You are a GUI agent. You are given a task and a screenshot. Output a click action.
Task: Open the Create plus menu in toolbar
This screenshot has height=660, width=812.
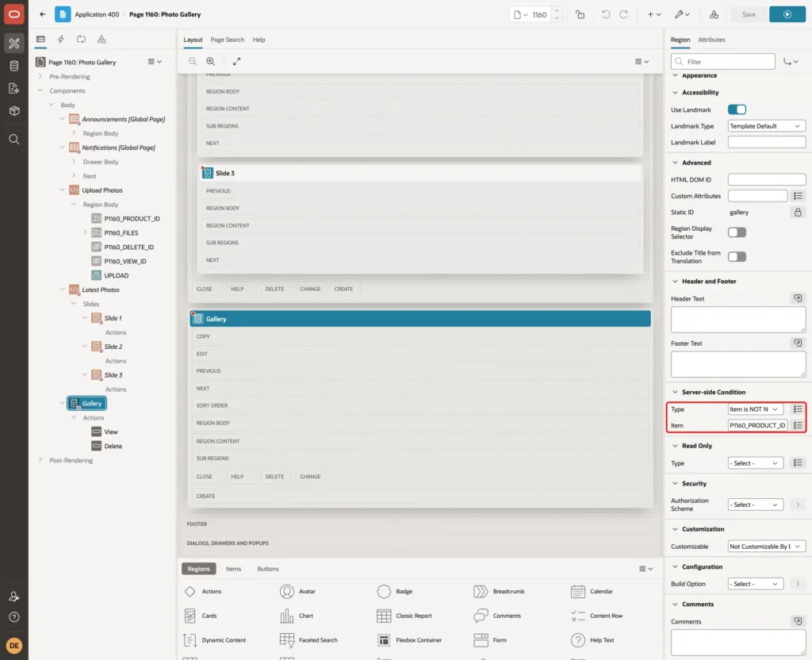coord(654,14)
